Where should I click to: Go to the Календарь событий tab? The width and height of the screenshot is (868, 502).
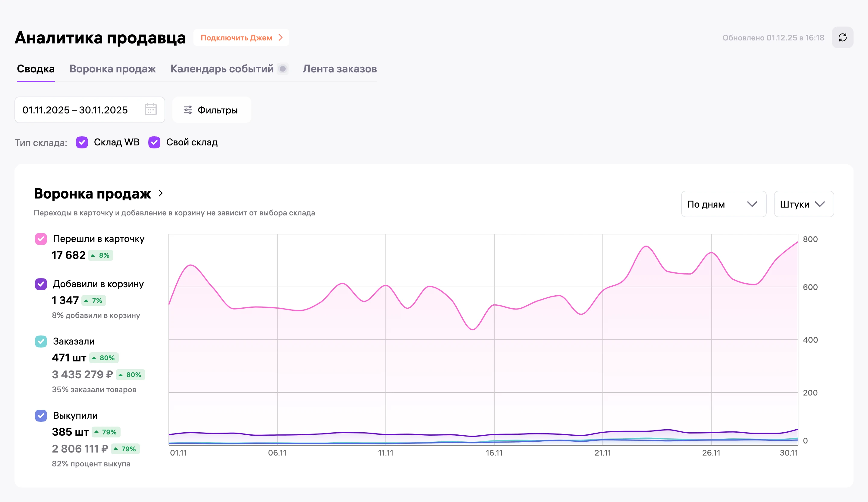pos(222,69)
